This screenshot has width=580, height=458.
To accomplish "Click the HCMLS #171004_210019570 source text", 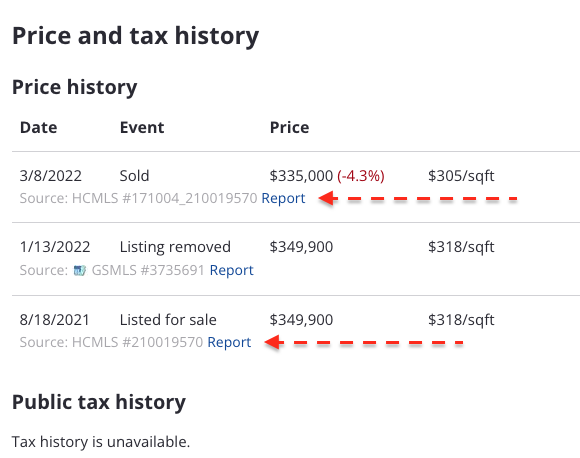I will pyautogui.click(x=164, y=199).
